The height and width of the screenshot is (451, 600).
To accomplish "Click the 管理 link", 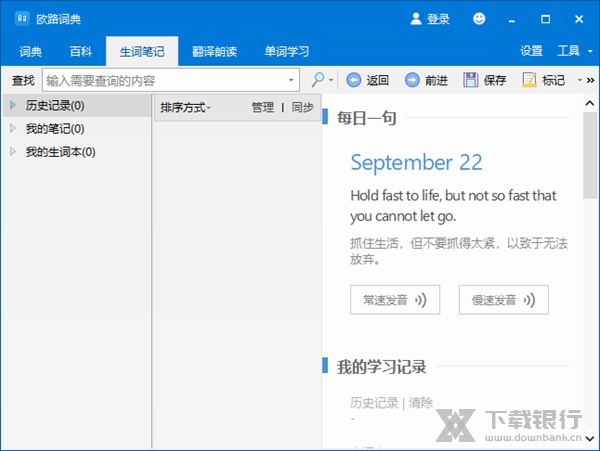I will 262,107.
